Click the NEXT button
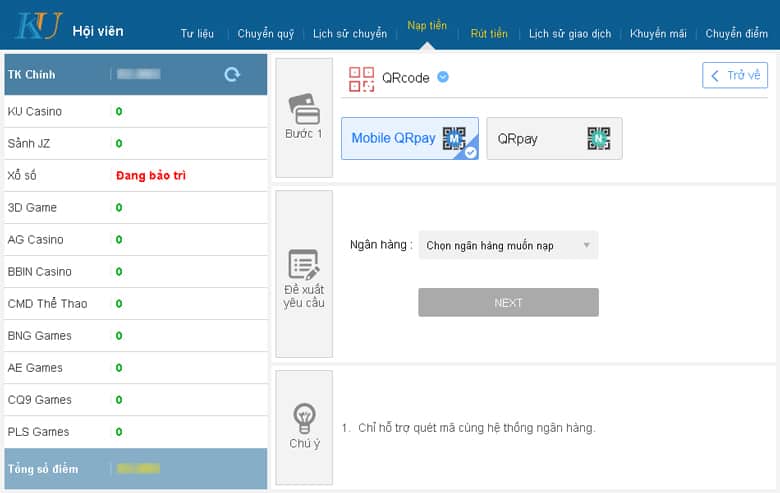The height and width of the screenshot is (493, 780). 508,302
